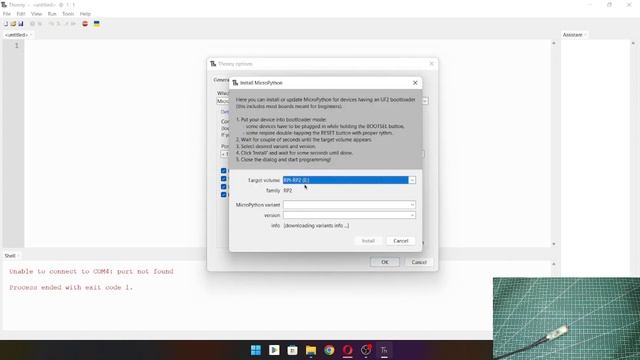
Task: Click the '[downloading variants info ...]' text
Action: pos(316,226)
